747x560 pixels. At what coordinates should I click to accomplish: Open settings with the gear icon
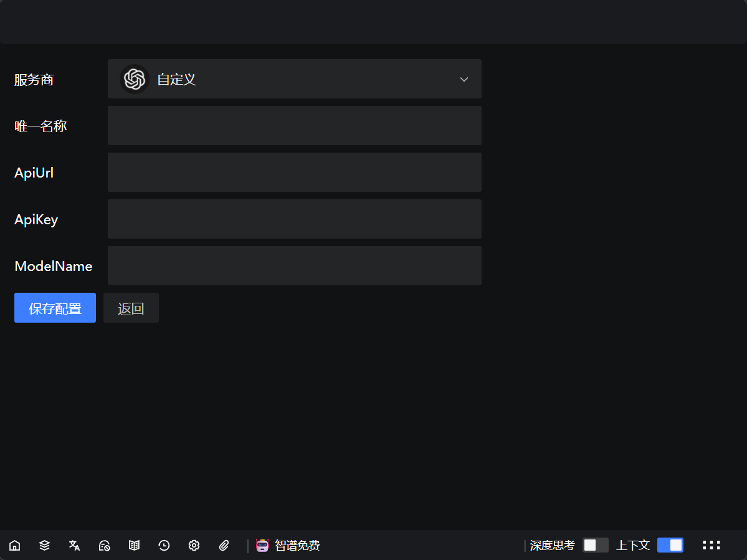[194, 546]
